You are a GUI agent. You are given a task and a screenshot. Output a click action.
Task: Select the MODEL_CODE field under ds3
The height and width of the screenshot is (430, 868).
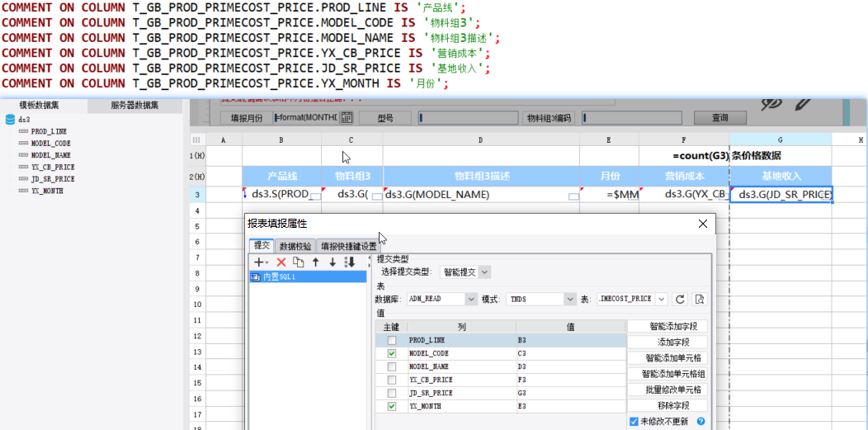pyautogui.click(x=50, y=144)
